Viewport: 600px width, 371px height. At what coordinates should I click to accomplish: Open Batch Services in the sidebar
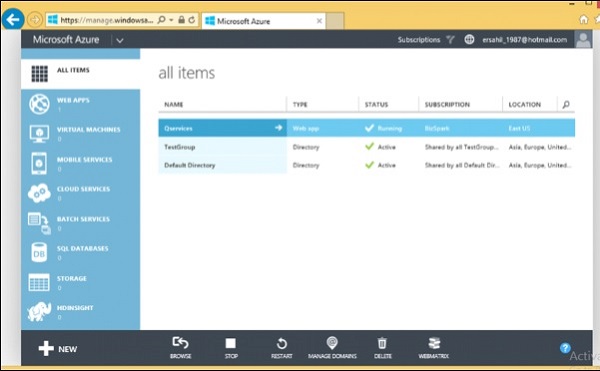coord(81,223)
